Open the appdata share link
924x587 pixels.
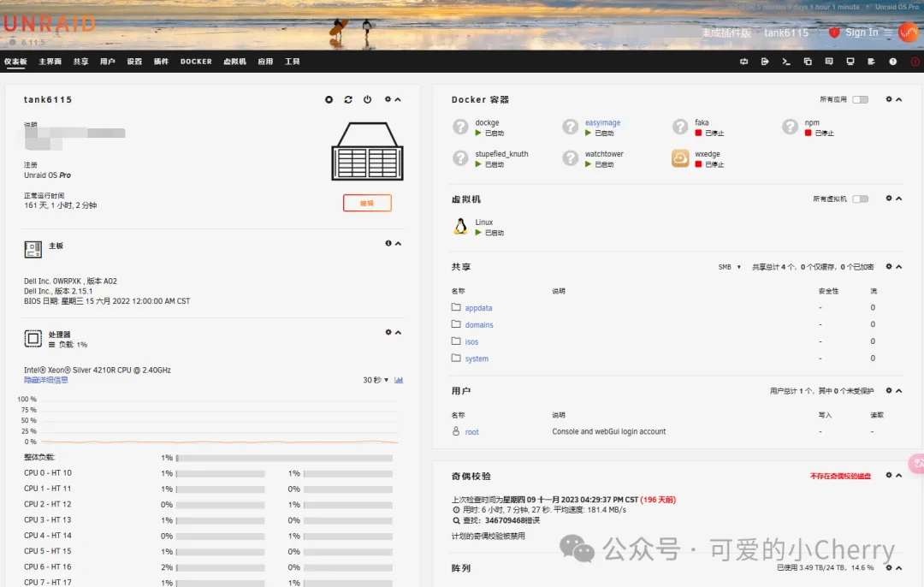478,308
